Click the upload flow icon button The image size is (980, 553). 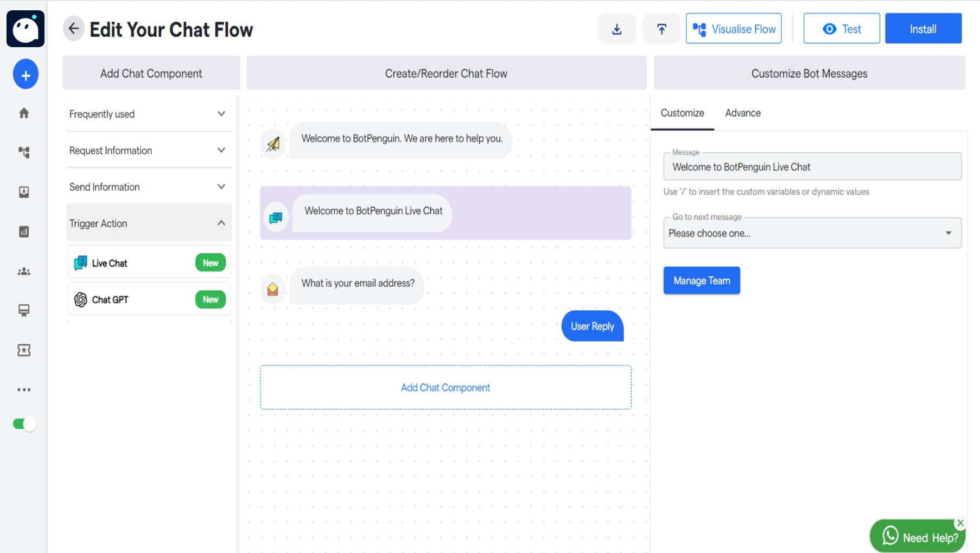pyautogui.click(x=661, y=29)
